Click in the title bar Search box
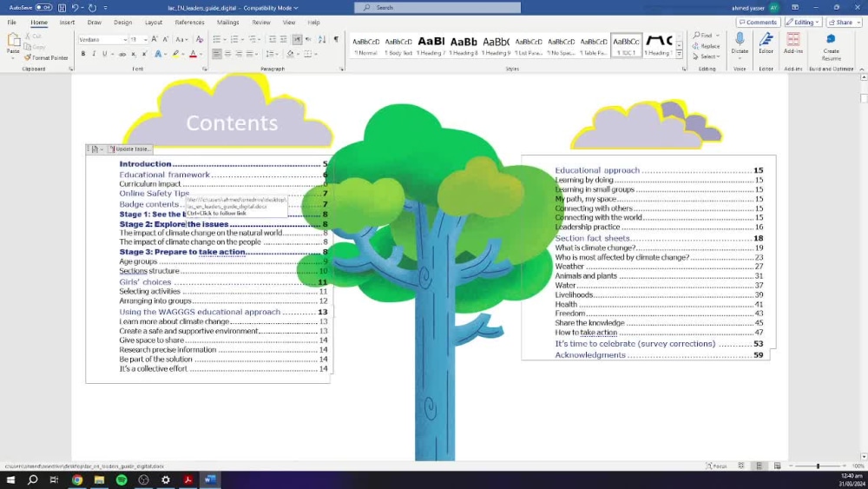This screenshot has height=489, width=868. pyautogui.click(x=437, y=8)
